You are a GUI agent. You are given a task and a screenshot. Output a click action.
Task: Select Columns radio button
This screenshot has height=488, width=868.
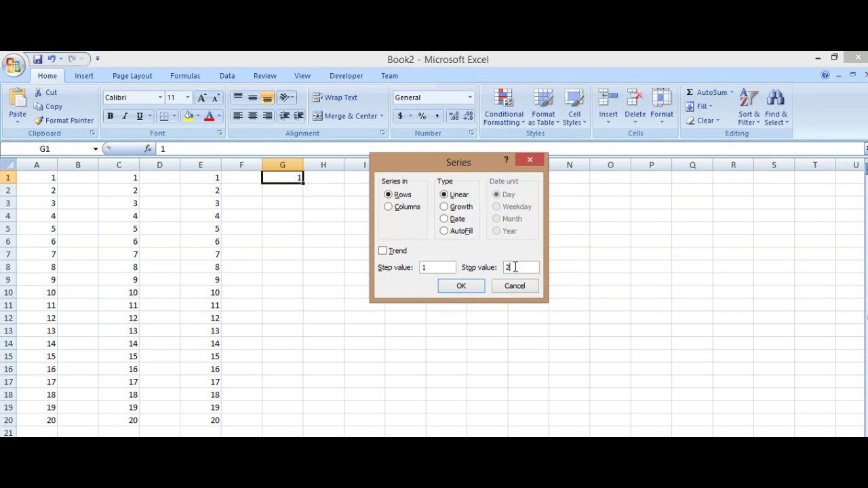[x=389, y=207]
